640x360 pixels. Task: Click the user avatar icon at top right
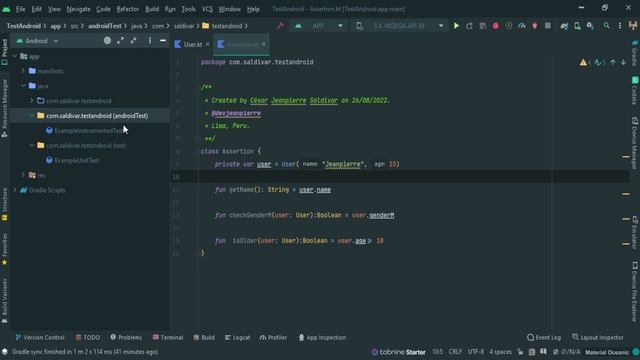point(633,26)
